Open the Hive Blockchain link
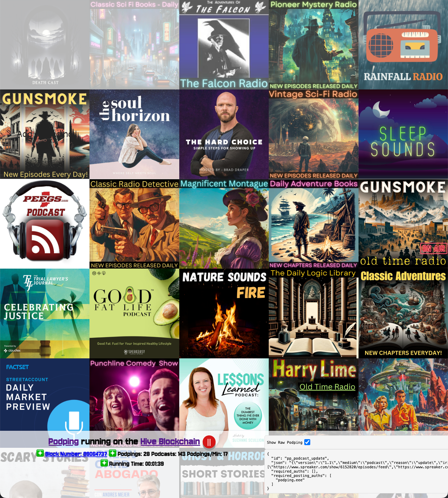This screenshot has height=498, width=448. 170,441
